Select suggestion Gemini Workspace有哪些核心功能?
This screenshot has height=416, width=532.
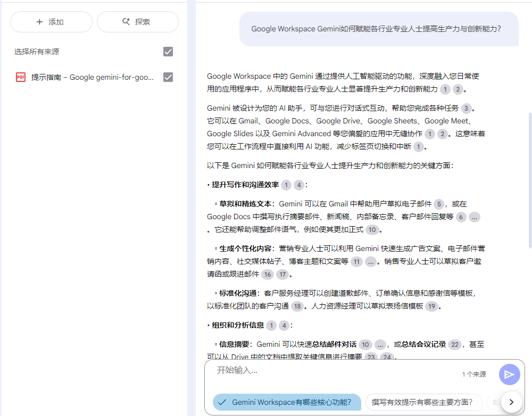(287, 402)
